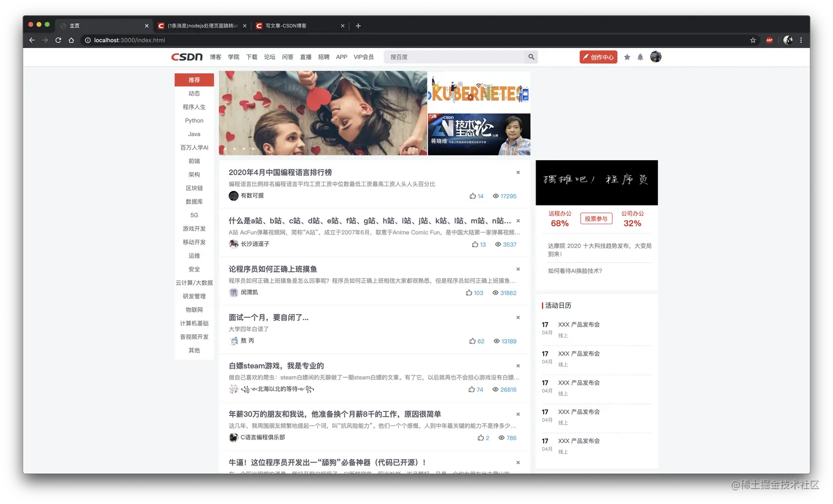The width and height of the screenshot is (833, 504).
Task: Bookmark this page with address bar star
Action: 753,40
